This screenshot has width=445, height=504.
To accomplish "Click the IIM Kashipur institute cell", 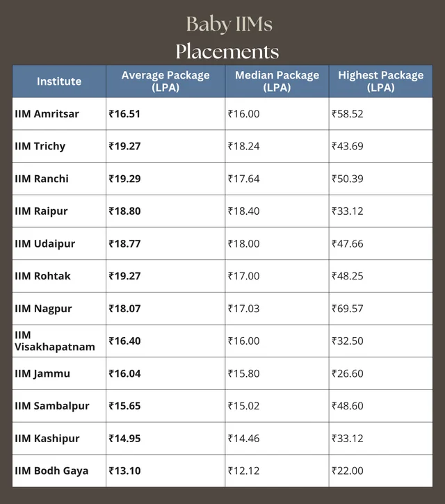I will coord(47,439).
